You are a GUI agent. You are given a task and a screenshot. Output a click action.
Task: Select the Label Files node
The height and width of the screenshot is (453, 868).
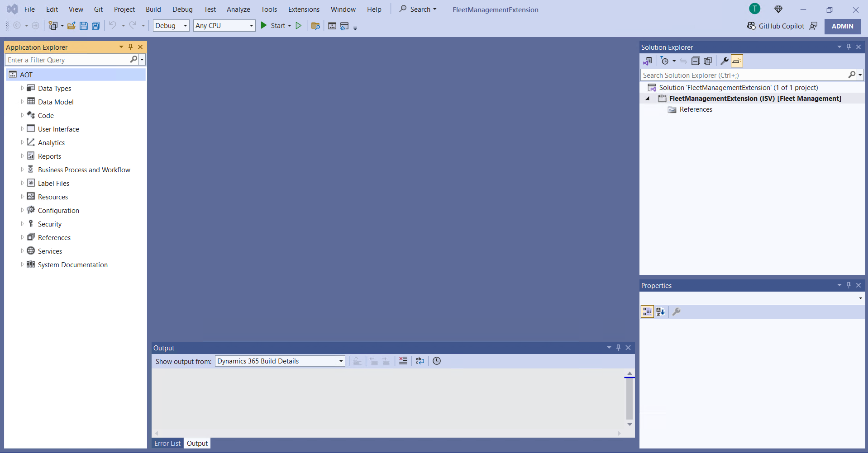pos(53,183)
